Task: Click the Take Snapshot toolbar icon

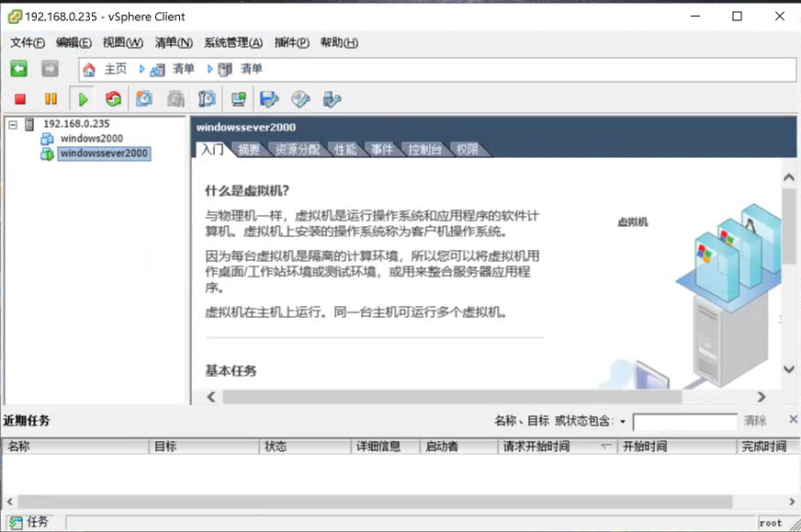Action: click(144, 98)
